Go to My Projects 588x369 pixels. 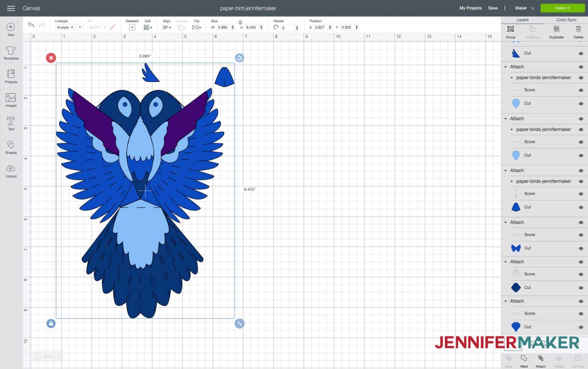(x=470, y=8)
